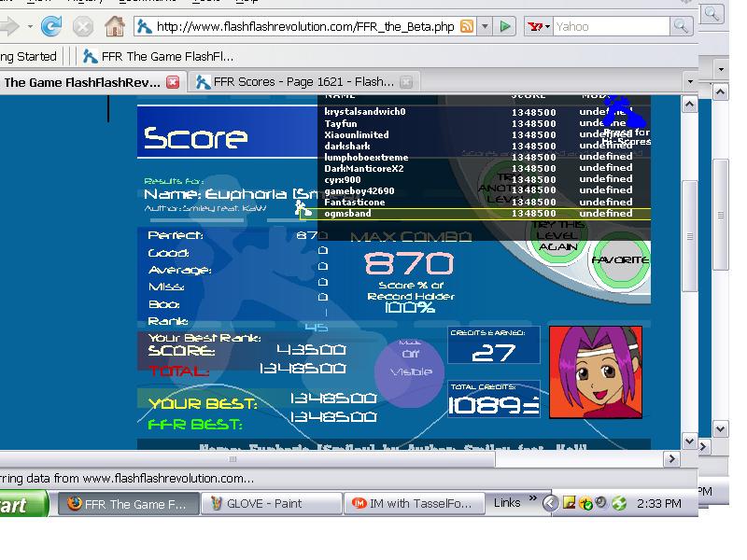This screenshot has width=747, height=560.
Task: Open the tab list dropdown arrow
Action: 690,82
